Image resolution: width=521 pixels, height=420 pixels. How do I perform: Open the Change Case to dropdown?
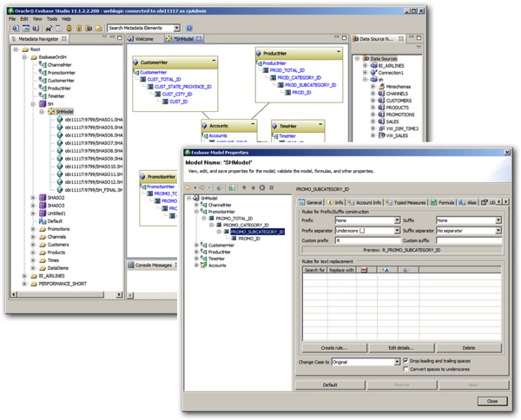(397, 362)
